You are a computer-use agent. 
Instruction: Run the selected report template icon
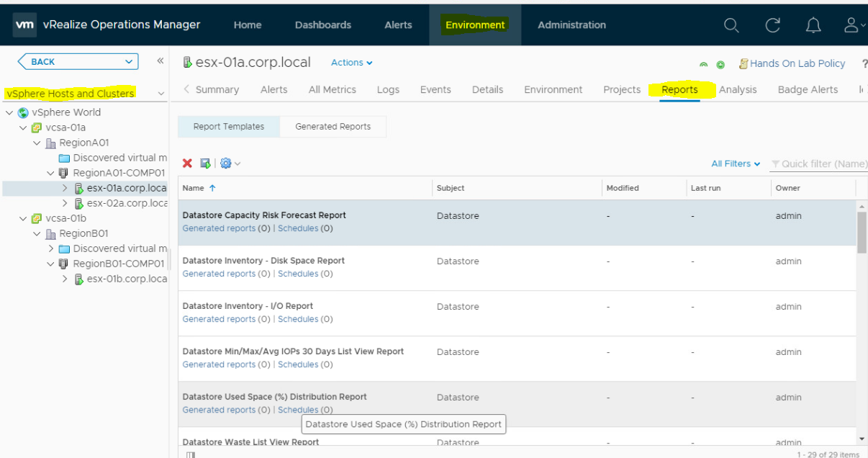tap(205, 163)
